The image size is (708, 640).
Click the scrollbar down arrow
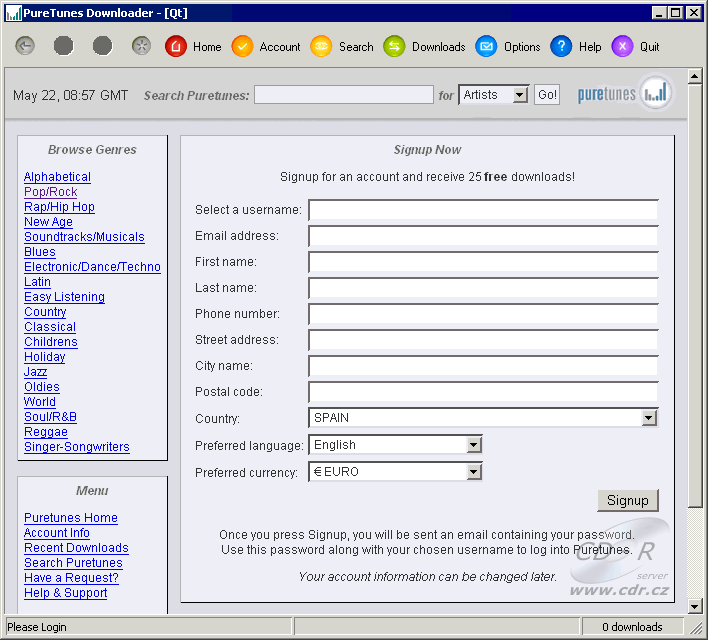695,606
